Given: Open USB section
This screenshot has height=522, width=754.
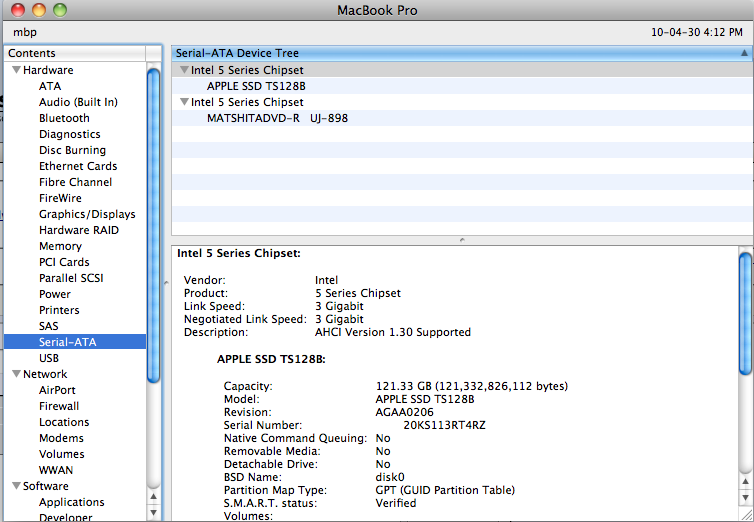Looking at the screenshot, I should point(49,358).
